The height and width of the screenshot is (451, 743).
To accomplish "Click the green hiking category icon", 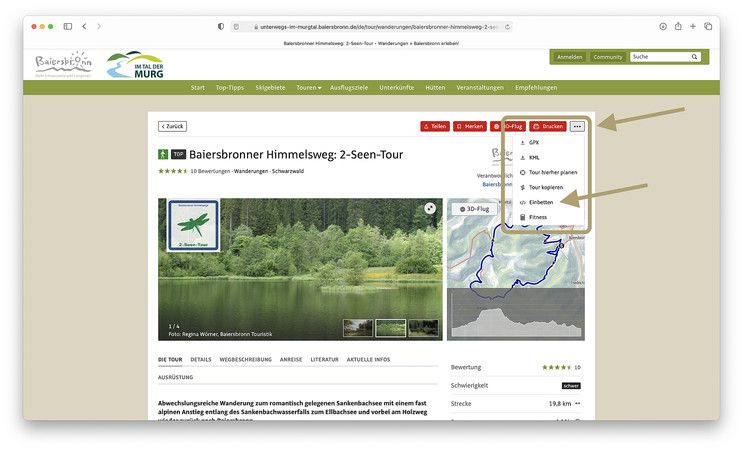I will 163,154.
